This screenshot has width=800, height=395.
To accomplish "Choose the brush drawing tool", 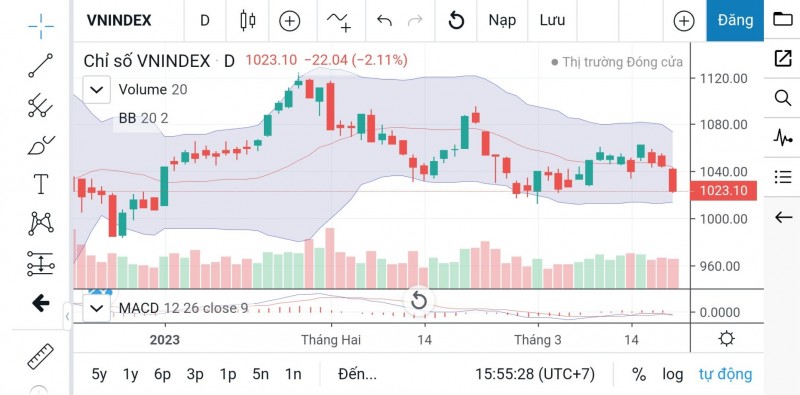I will 40,145.
